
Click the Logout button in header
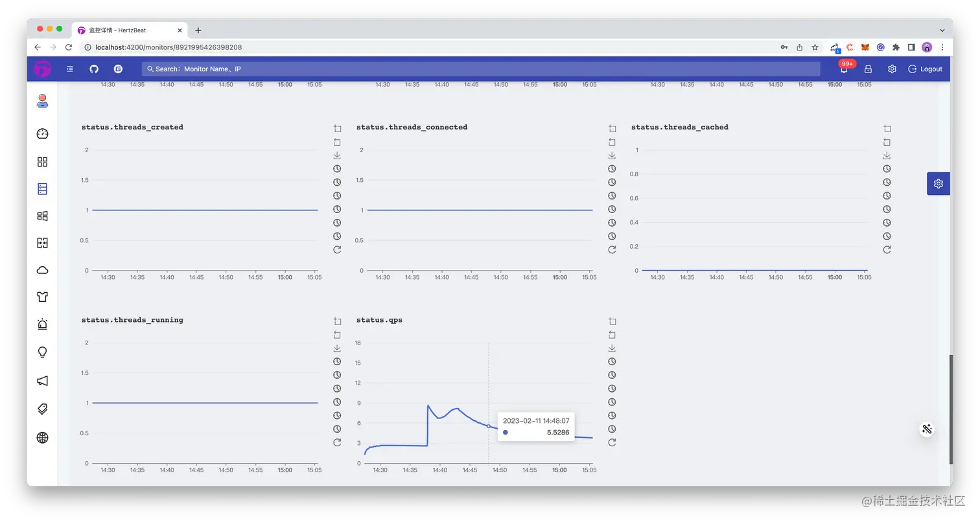click(x=925, y=69)
